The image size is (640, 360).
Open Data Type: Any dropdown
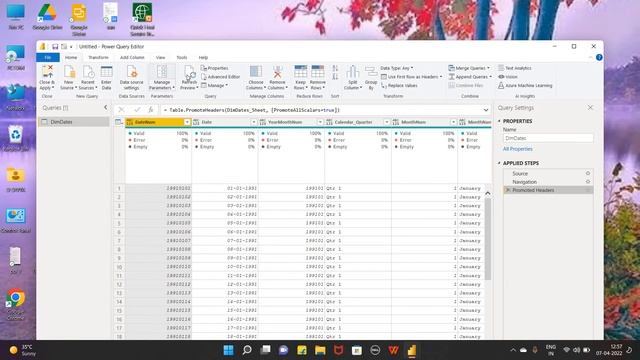pos(397,68)
